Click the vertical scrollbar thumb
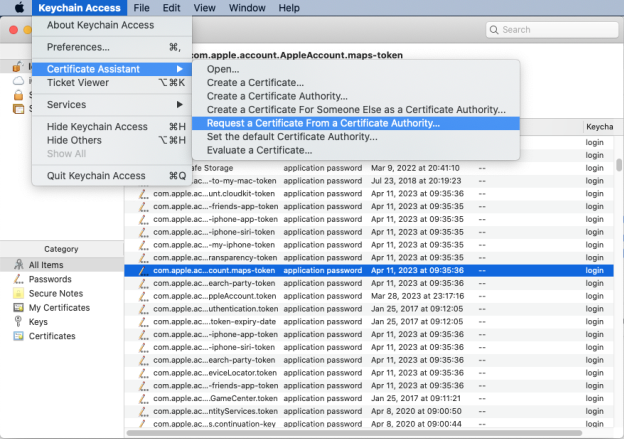Image resolution: width=624 pixels, height=439 pixels. (619, 165)
